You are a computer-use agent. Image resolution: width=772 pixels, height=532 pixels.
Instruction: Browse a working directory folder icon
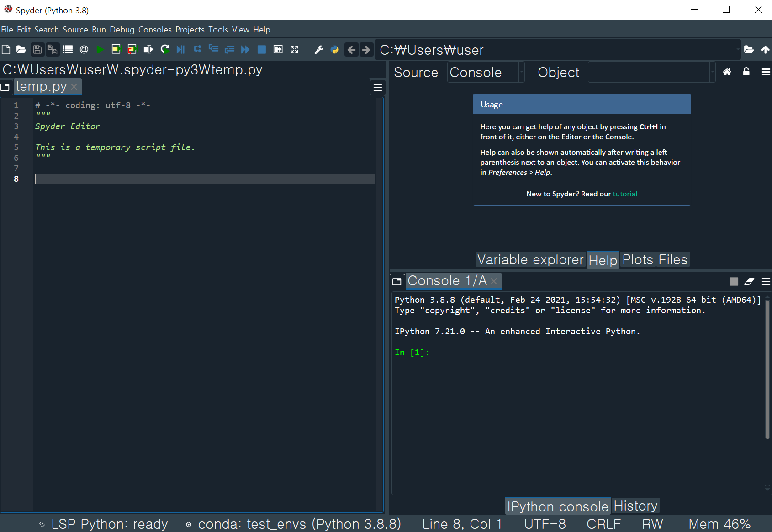coord(749,49)
